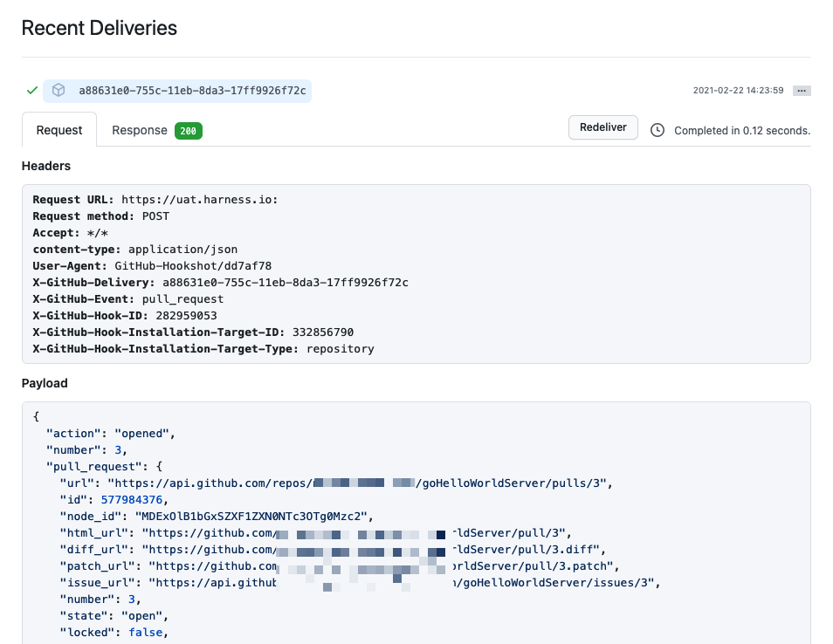Image resolution: width=833 pixels, height=644 pixels.
Task: Click the package cube delivery icon
Action: tap(59, 90)
